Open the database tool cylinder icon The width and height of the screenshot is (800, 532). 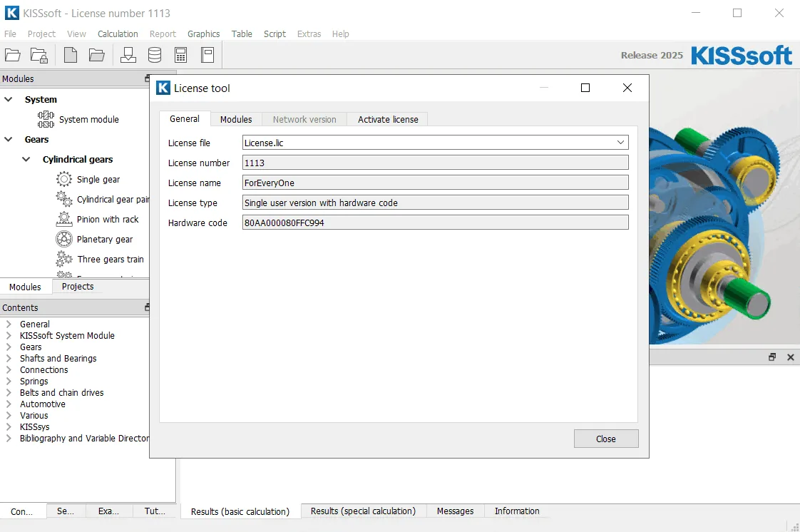pos(155,55)
